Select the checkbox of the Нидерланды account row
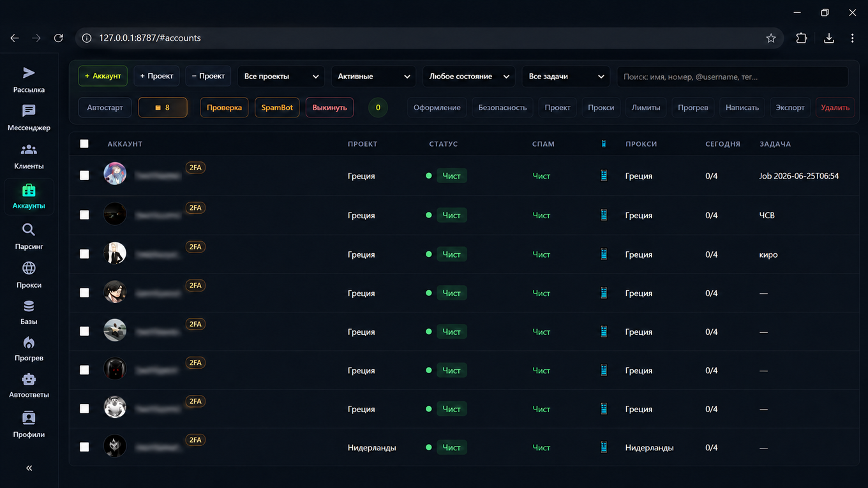This screenshot has width=868, height=488. pos(84,447)
